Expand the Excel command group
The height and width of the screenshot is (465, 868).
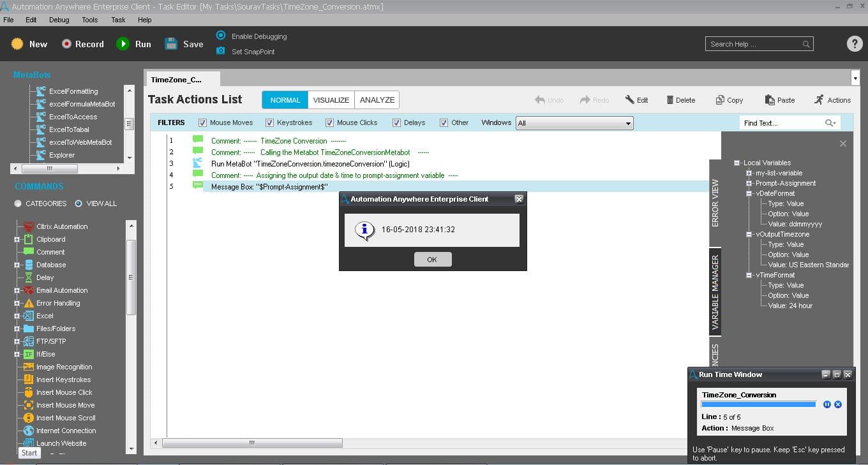tap(17, 316)
